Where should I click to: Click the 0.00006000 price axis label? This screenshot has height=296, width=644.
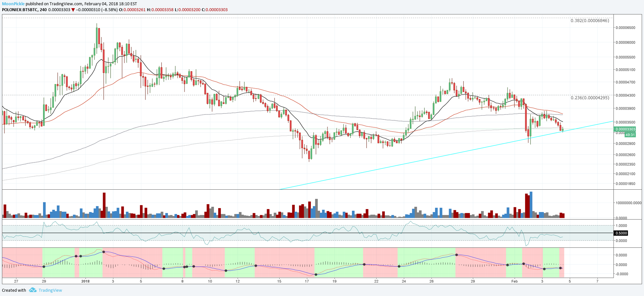(625, 43)
